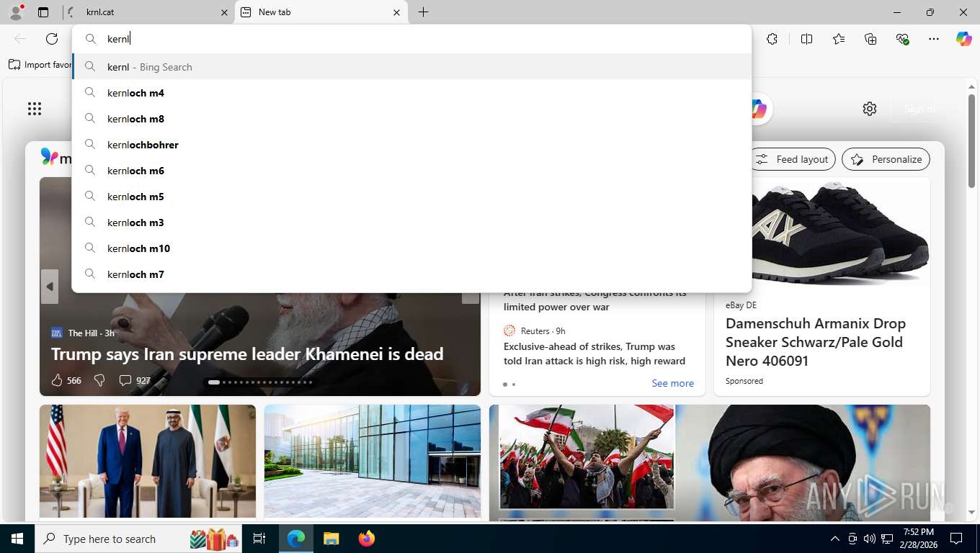Open the Damenschuh Armanix sneaker ad title

(x=816, y=342)
